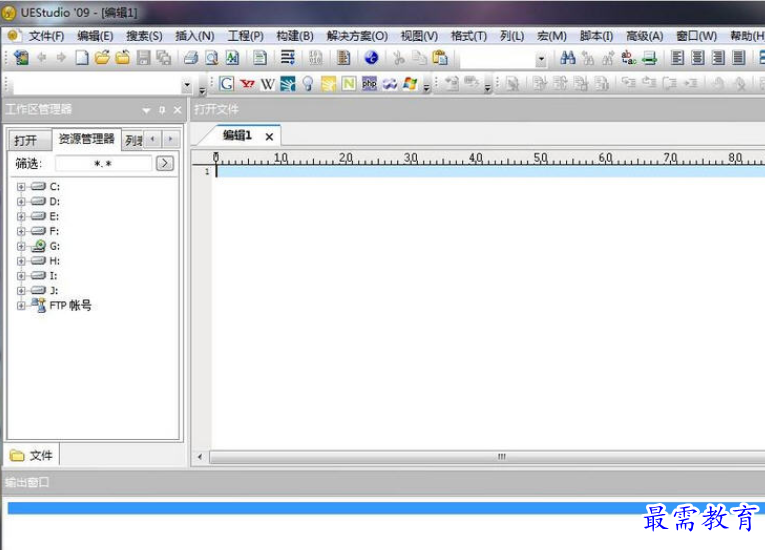Viewport: 765px width, 550px height.
Task: Open the 视图(V) menu
Action: (x=419, y=36)
